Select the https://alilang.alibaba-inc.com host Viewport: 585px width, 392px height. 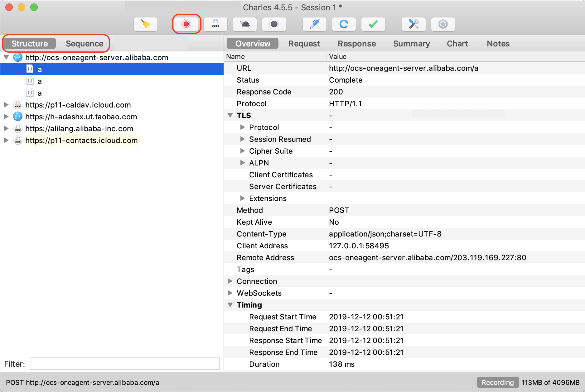79,128
